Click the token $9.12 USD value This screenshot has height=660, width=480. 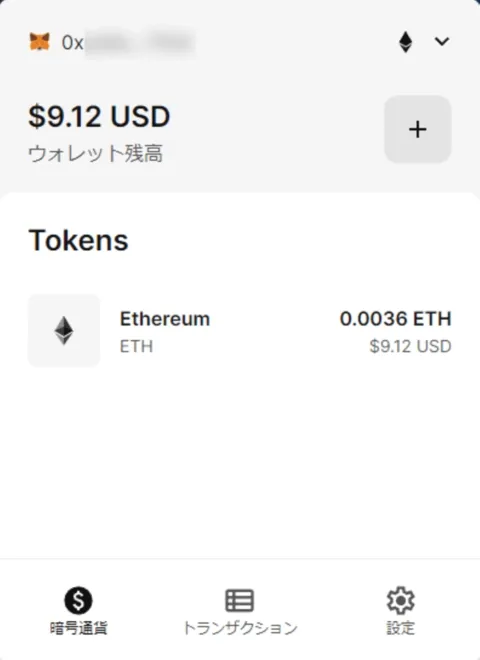coord(411,346)
